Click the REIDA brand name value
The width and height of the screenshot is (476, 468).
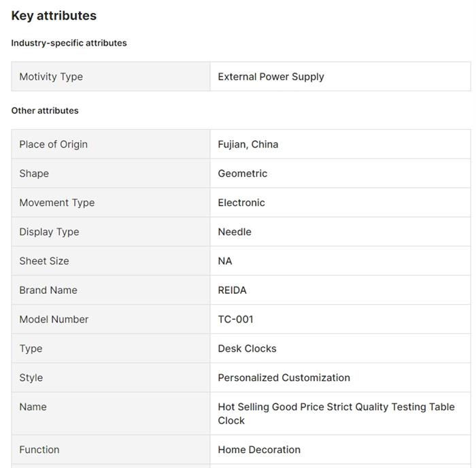tap(232, 290)
